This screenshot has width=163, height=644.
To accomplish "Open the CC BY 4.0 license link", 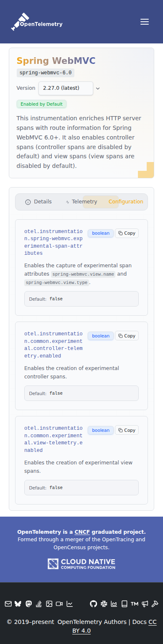I will click(115, 626).
